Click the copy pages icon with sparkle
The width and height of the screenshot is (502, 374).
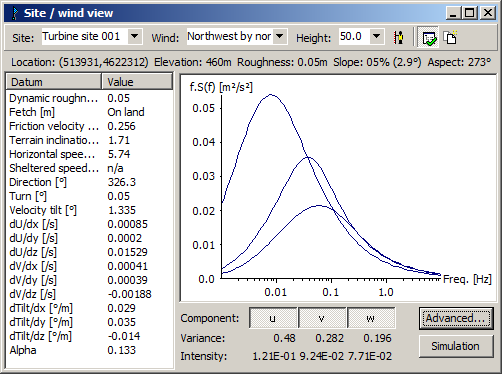pyautogui.click(x=451, y=37)
